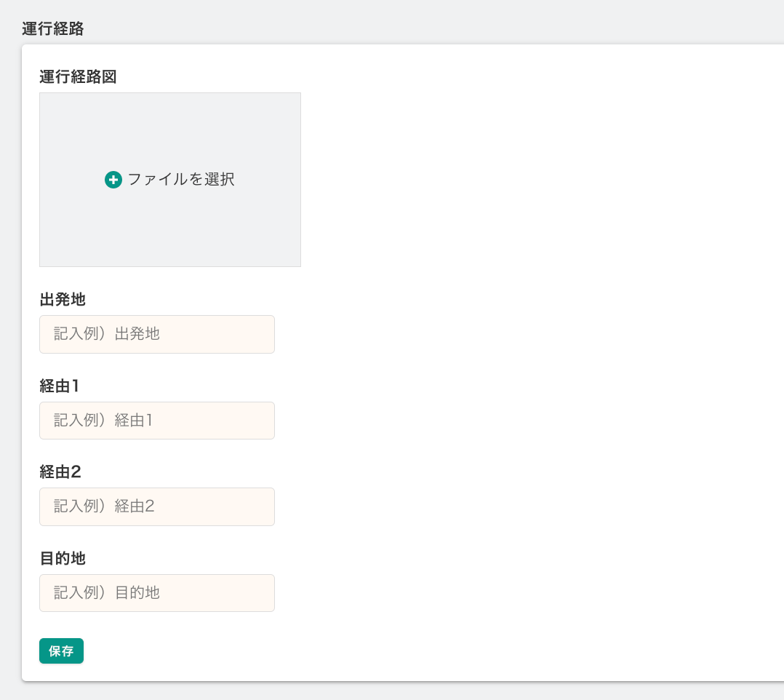This screenshot has width=784, height=700.
Task: Click the green plus icon in upload box
Action: (113, 180)
